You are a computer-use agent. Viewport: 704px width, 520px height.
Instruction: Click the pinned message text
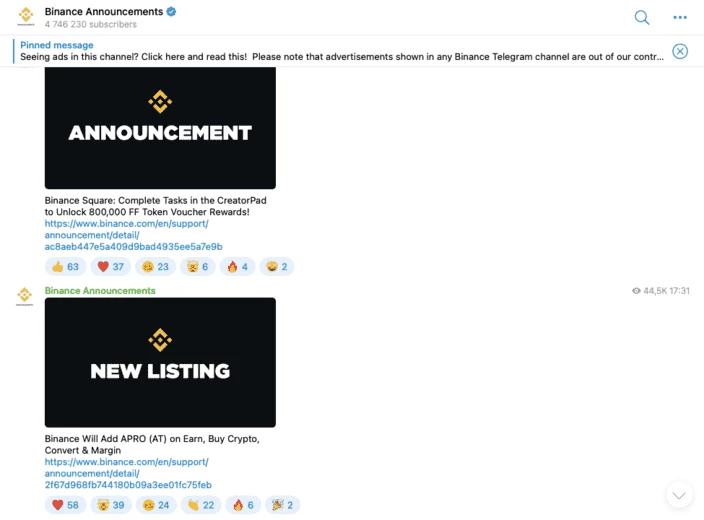click(x=340, y=57)
